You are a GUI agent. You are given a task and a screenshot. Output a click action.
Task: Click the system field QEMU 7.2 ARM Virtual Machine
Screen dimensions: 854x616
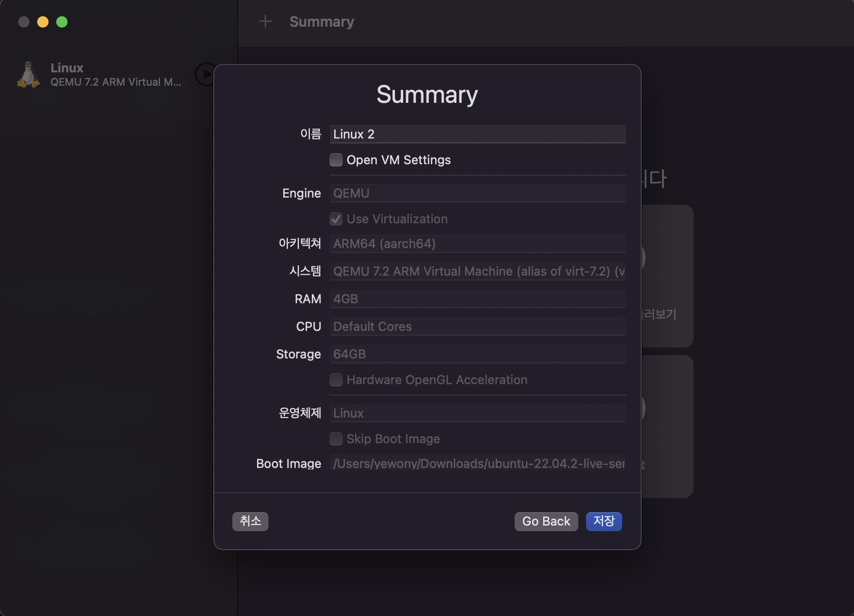click(477, 271)
